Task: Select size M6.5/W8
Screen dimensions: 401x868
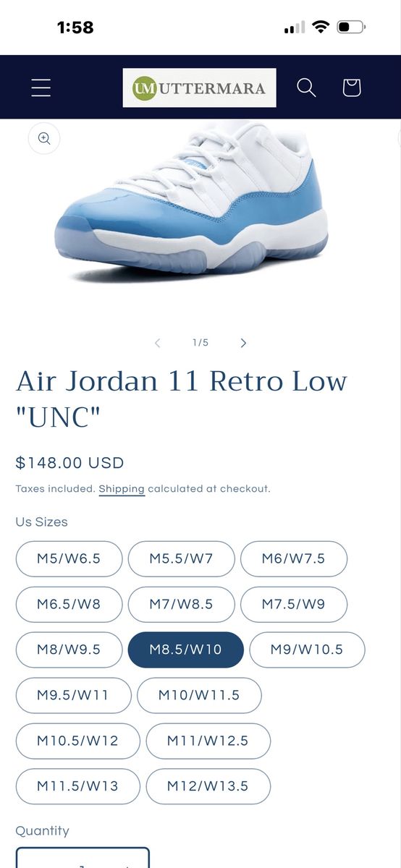Action: click(69, 604)
